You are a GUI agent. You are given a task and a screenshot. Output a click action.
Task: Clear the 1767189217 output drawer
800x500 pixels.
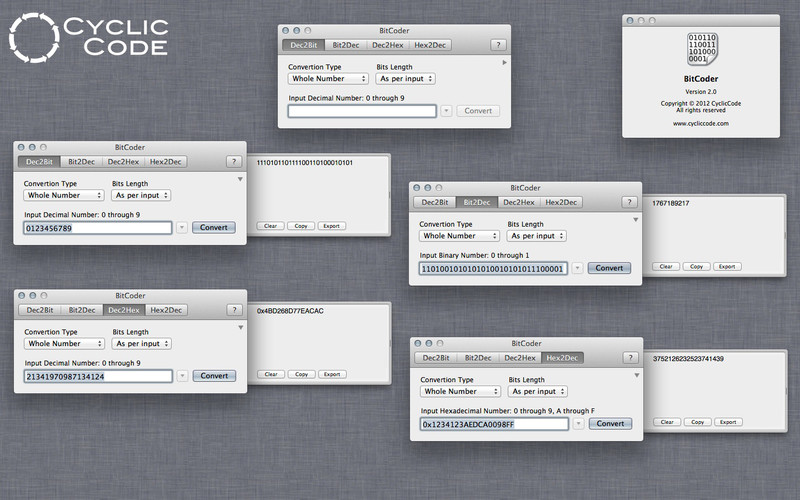(666, 266)
